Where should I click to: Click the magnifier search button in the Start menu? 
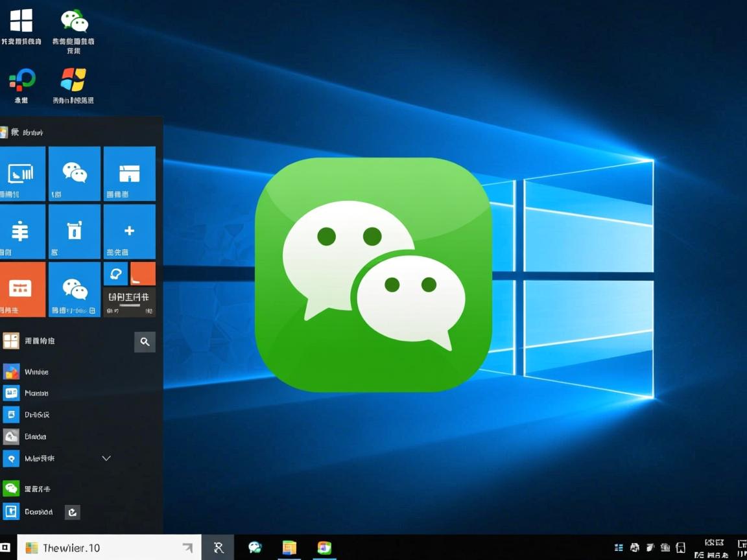145,342
